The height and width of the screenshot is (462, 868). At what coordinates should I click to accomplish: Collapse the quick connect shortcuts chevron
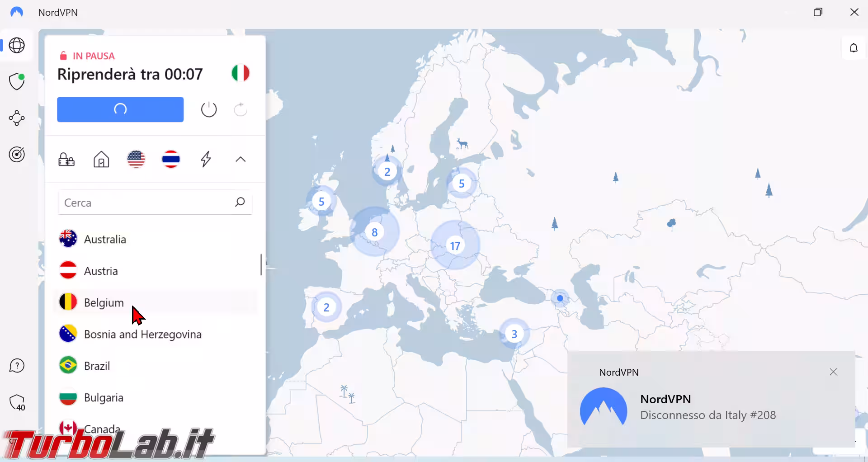point(241,159)
